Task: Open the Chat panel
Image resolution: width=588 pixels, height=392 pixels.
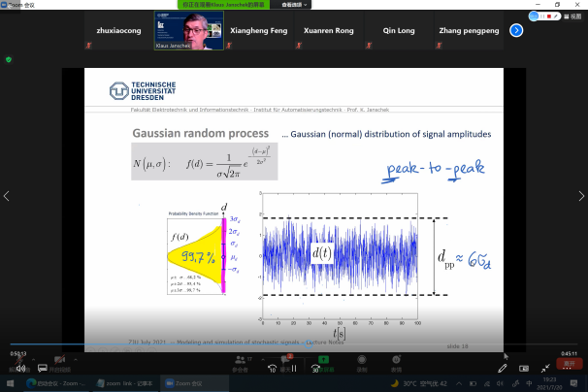Action: click(287, 364)
